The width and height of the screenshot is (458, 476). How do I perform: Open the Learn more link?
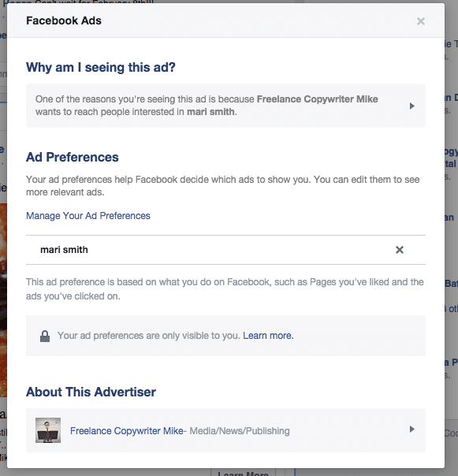[x=268, y=336]
